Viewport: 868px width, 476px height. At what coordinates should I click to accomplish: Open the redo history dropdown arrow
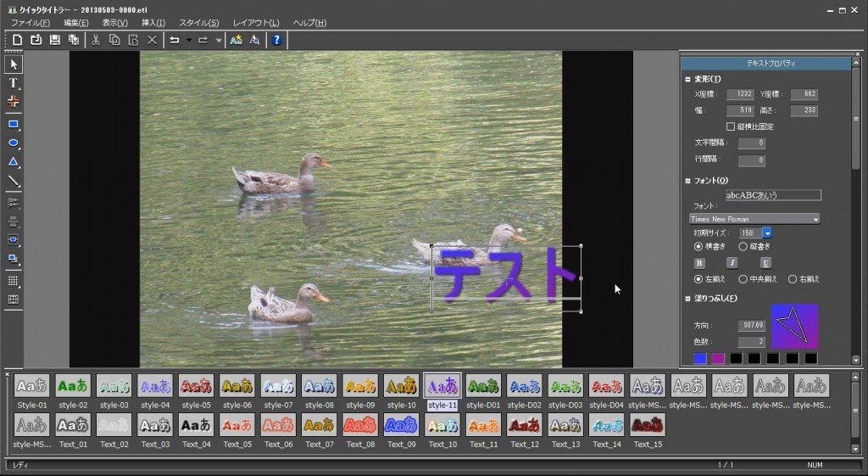coord(218,40)
